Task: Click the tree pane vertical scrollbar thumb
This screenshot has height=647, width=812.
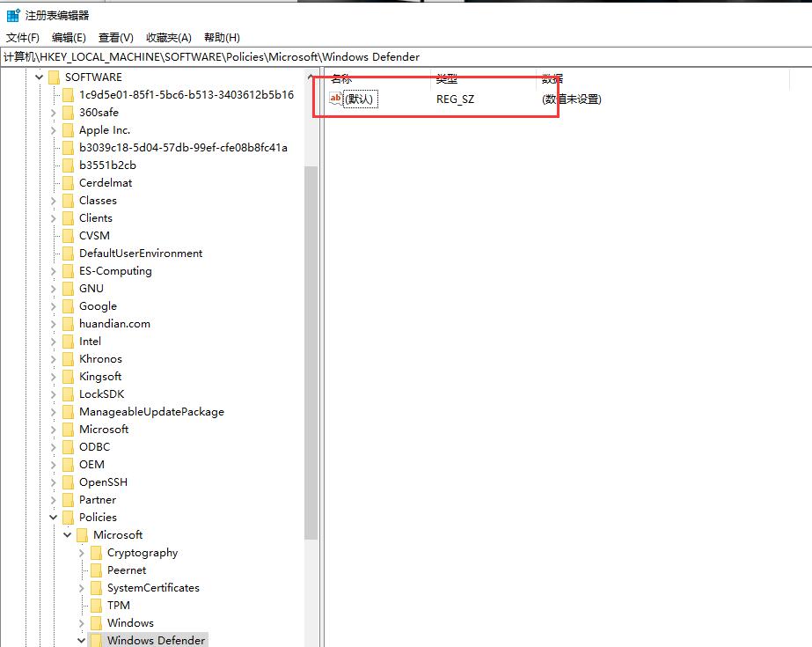Action: (311, 352)
